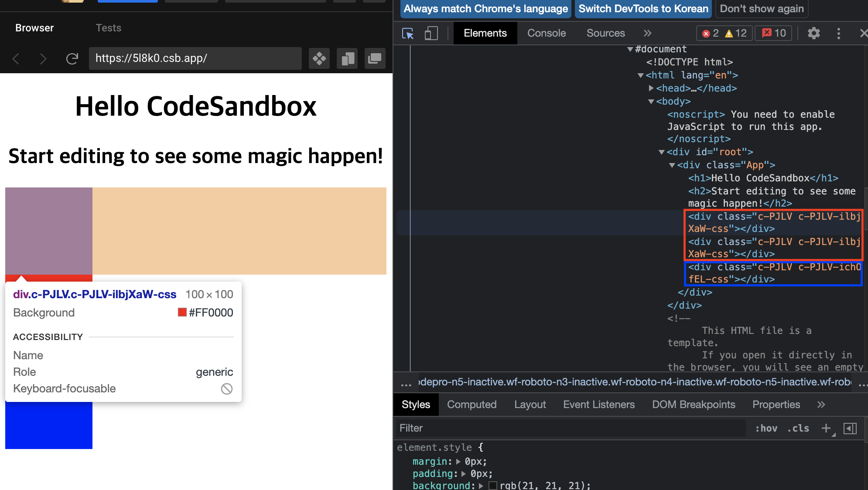The width and height of the screenshot is (868, 490).
Task: Toggle the device toolbar icon
Action: (431, 34)
